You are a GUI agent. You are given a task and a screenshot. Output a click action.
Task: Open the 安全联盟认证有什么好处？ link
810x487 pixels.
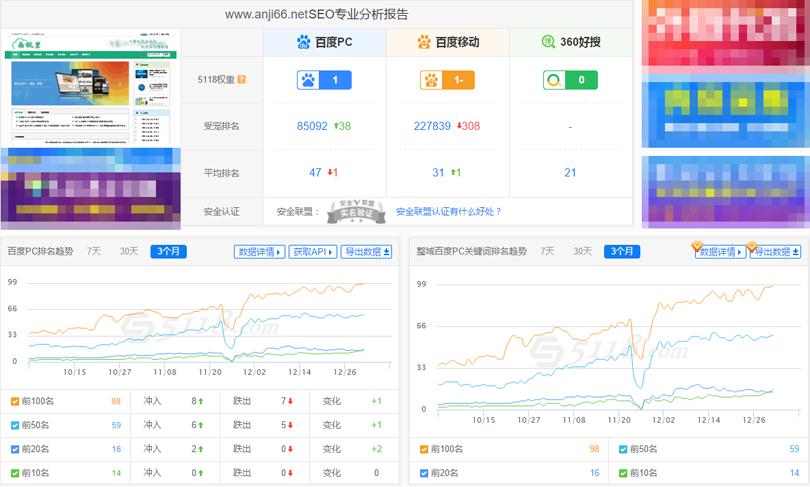coord(448,212)
